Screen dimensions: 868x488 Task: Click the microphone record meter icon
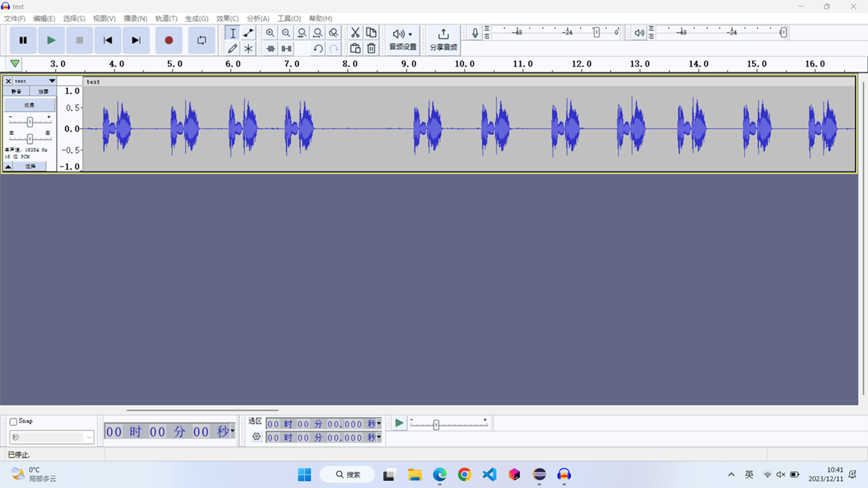click(475, 33)
